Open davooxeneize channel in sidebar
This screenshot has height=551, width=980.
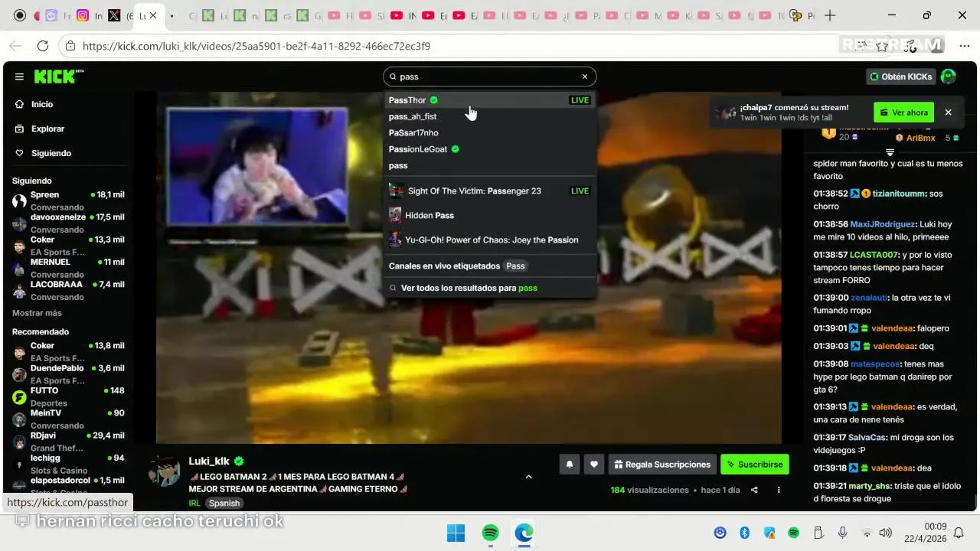[x=67, y=223]
